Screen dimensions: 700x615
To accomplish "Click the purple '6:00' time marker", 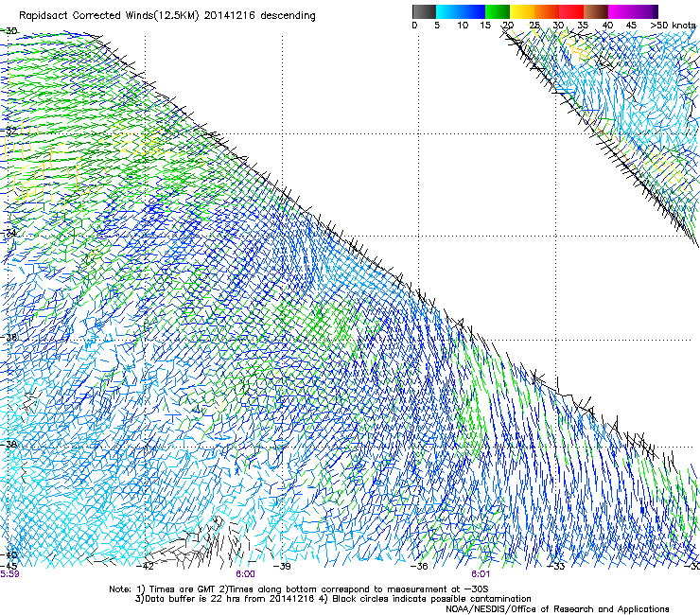I will pos(246,574).
